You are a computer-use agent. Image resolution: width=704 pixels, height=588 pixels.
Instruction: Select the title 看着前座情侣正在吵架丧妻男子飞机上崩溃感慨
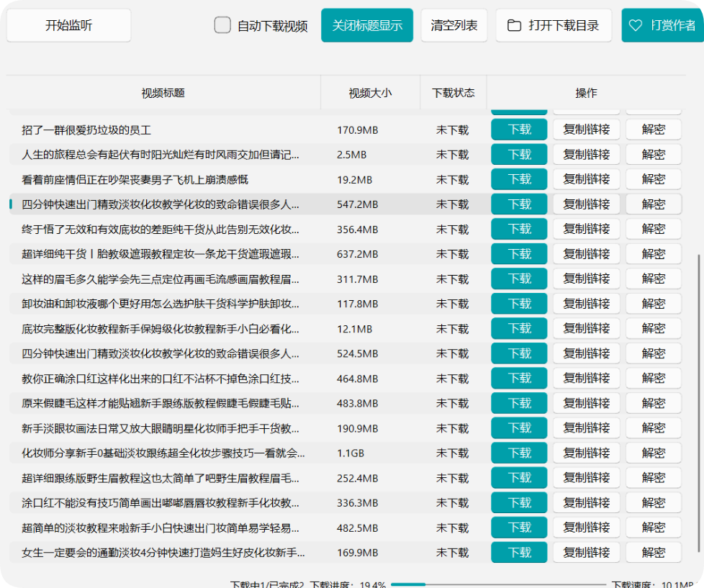tap(135, 179)
